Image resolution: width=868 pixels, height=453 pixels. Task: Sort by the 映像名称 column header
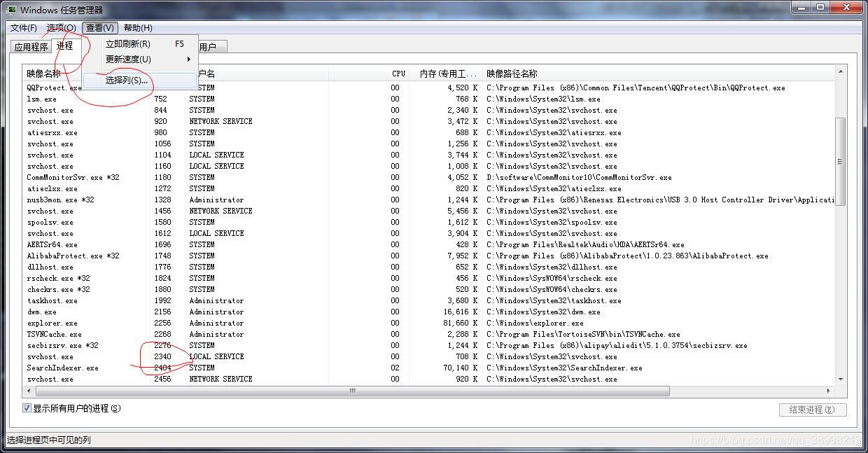[x=44, y=73]
